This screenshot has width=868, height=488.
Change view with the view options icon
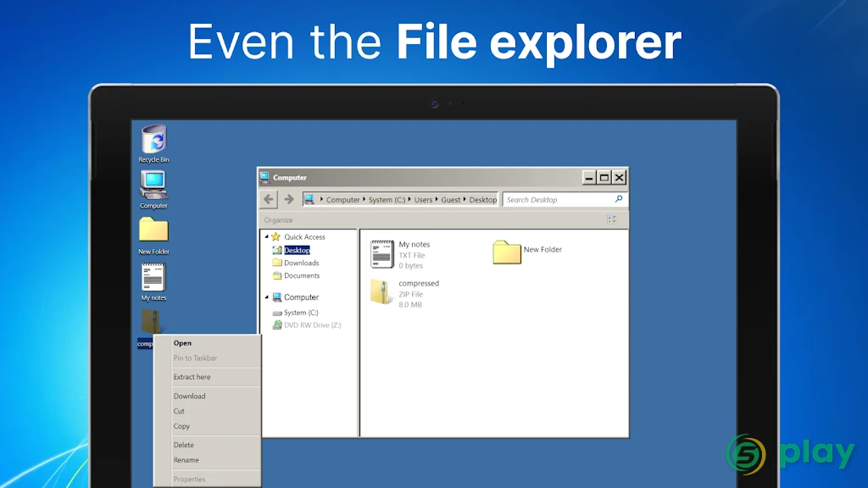pyautogui.click(x=612, y=219)
